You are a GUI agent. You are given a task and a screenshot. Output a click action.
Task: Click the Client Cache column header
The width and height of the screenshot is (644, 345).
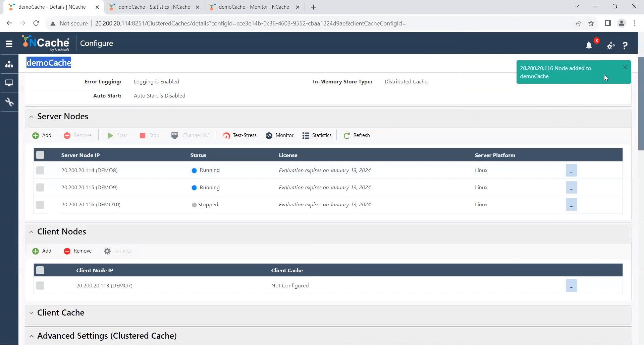point(287,270)
